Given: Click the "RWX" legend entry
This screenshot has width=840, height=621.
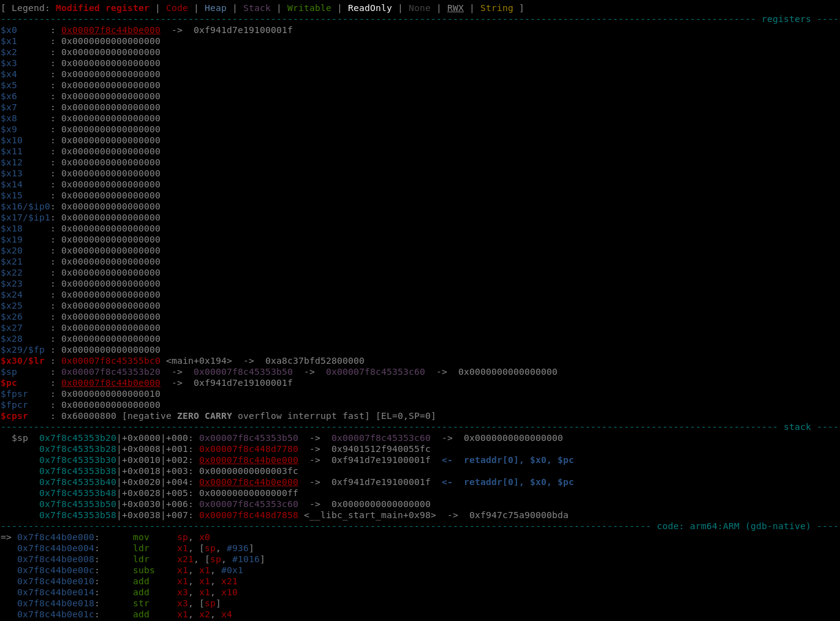Looking at the screenshot, I should [455, 8].
